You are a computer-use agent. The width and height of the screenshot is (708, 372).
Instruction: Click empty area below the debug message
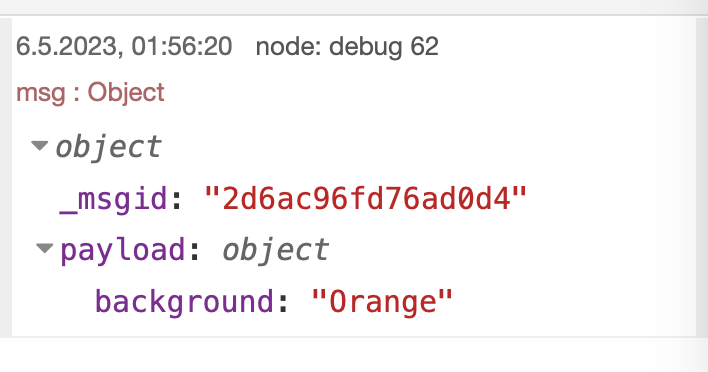pos(354,355)
